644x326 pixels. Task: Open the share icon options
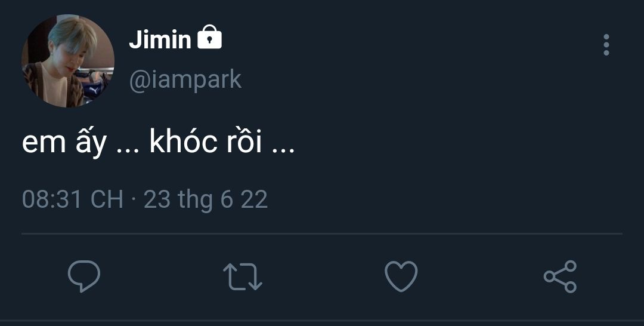click(x=560, y=276)
